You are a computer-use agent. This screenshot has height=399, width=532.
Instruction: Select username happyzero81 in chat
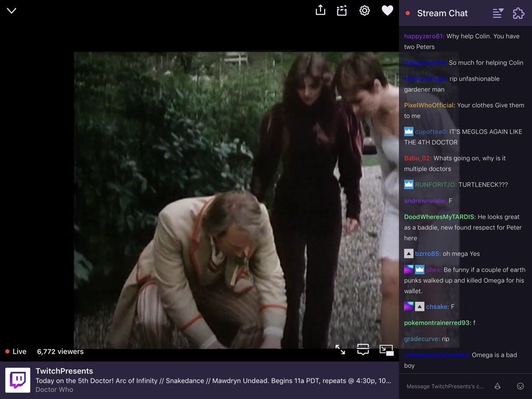point(424,36)
